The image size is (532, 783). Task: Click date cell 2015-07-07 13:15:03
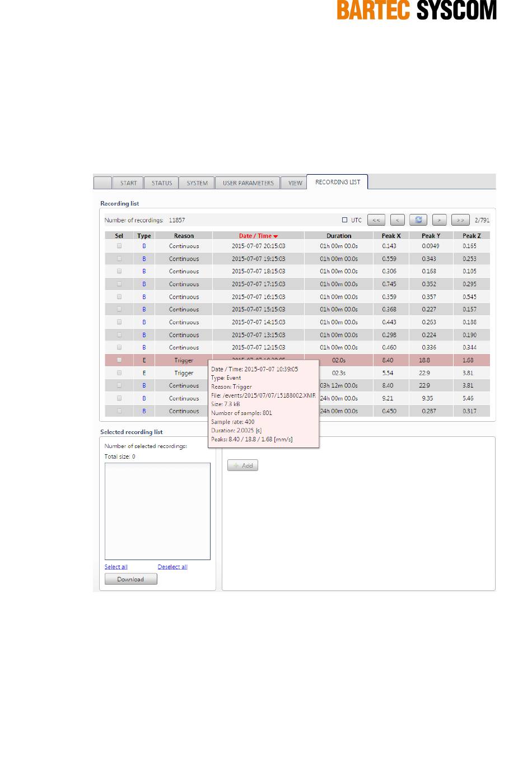click(258, 335)
